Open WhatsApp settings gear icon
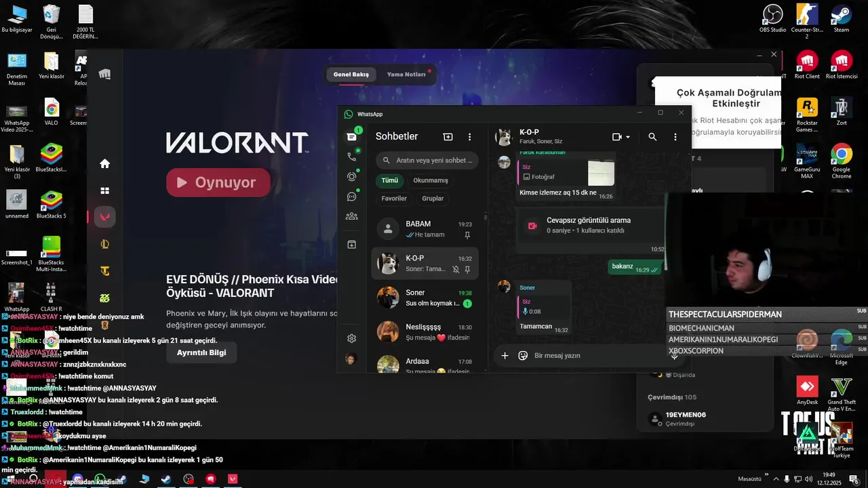868x488 pixels. pos(351,338)
